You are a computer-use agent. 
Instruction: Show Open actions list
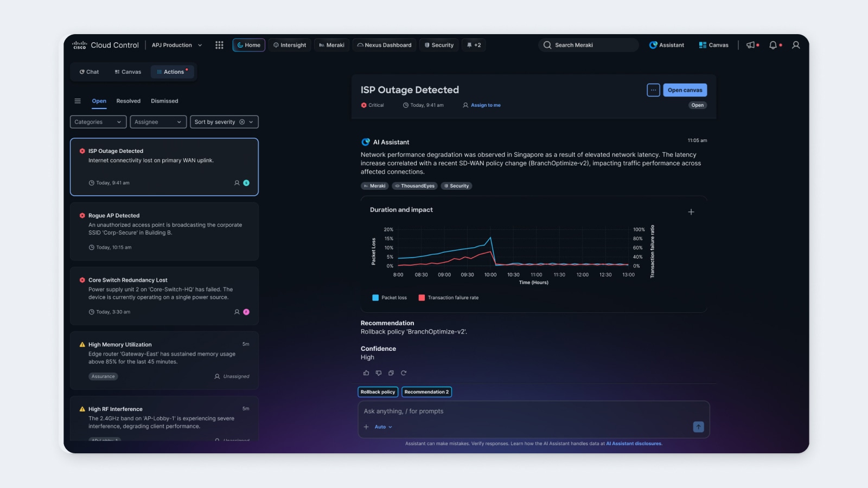[99, 101]
